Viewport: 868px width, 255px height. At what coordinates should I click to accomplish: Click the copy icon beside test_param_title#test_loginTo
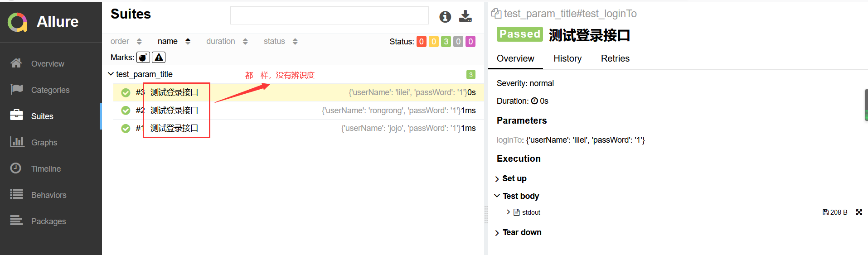(x=496, y=14)
